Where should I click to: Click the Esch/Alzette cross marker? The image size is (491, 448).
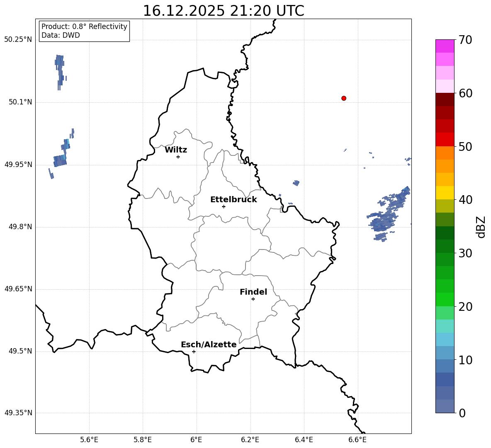pos(194,351)
